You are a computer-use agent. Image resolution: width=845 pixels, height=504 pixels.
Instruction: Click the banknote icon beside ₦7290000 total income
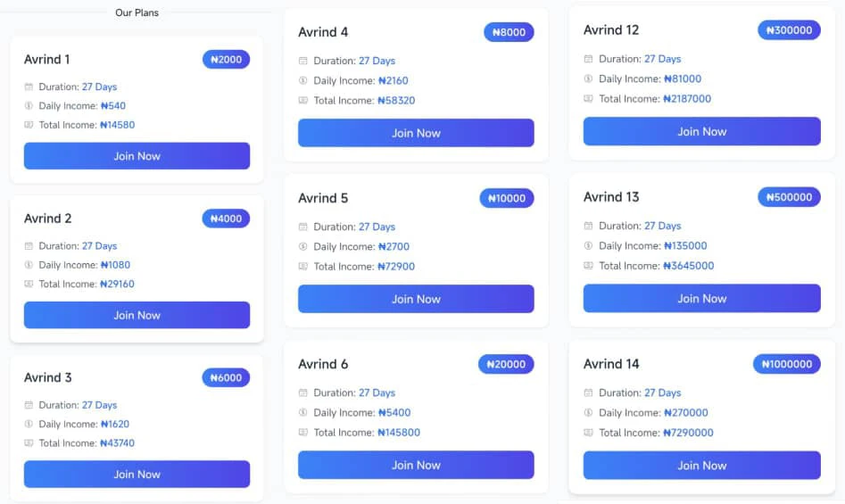click(x=589, y=433)
